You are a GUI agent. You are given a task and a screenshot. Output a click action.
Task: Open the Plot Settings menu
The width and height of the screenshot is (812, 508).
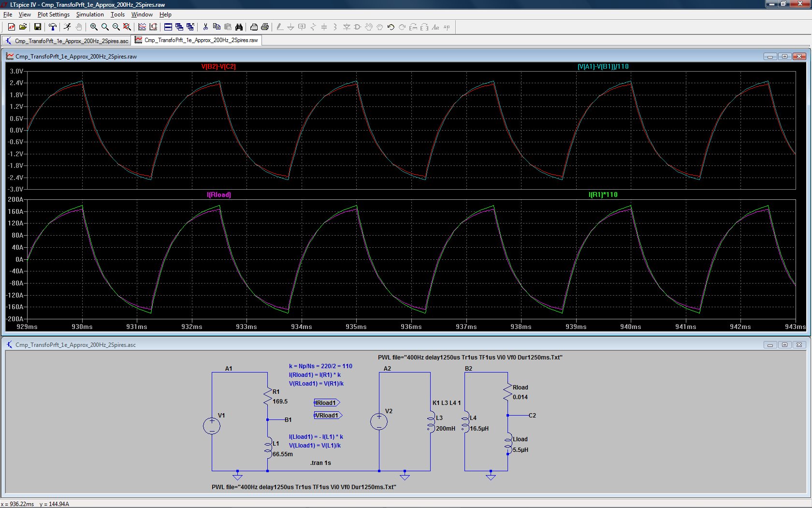tap(53, 15)
